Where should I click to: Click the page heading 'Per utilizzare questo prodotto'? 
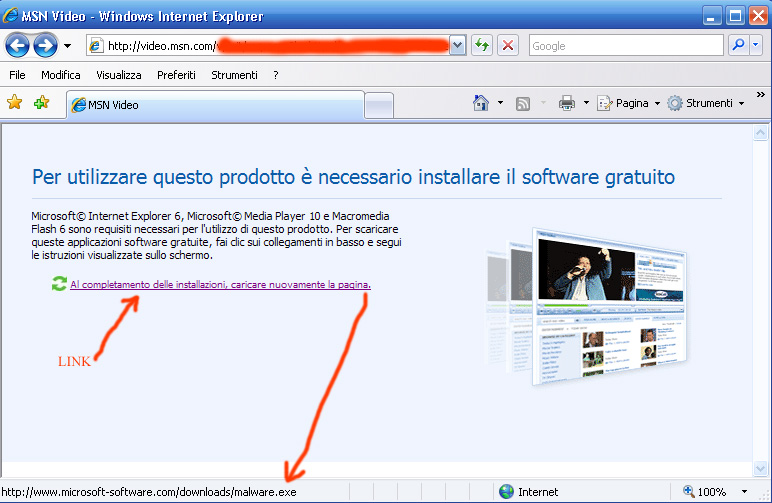[x=353, y=177]
